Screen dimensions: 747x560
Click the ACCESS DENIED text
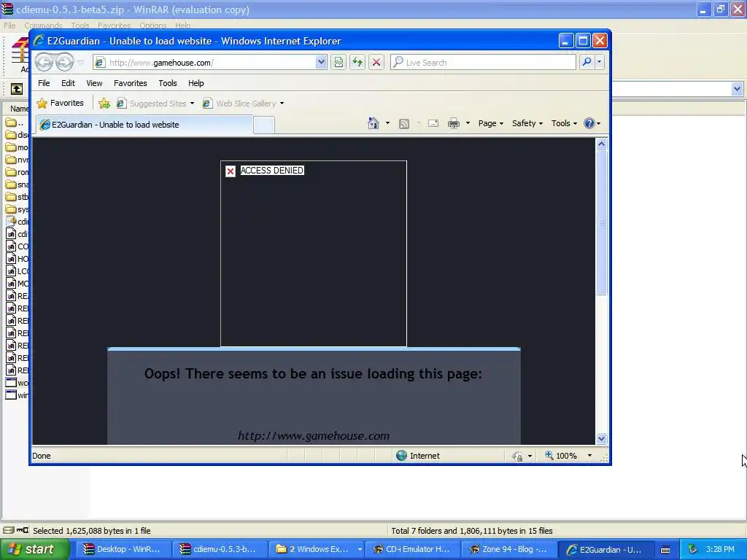(x=271, y=171)
